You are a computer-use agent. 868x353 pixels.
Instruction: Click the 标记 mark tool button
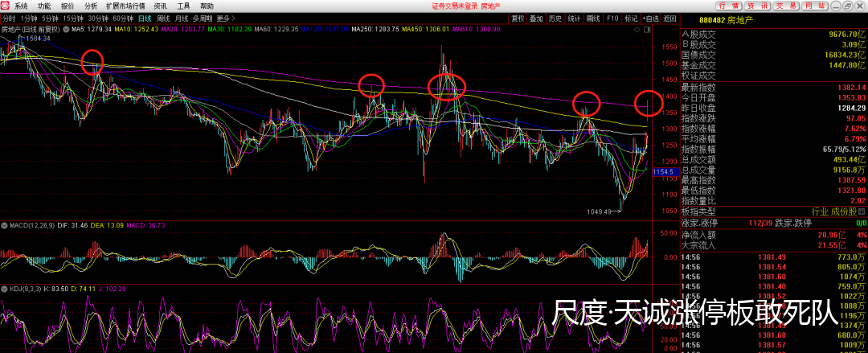[631, 18]
